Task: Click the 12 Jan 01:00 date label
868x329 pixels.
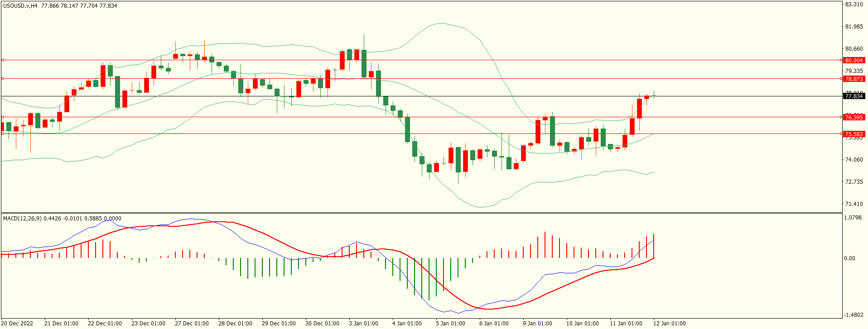Action: (x=669, y=323)
